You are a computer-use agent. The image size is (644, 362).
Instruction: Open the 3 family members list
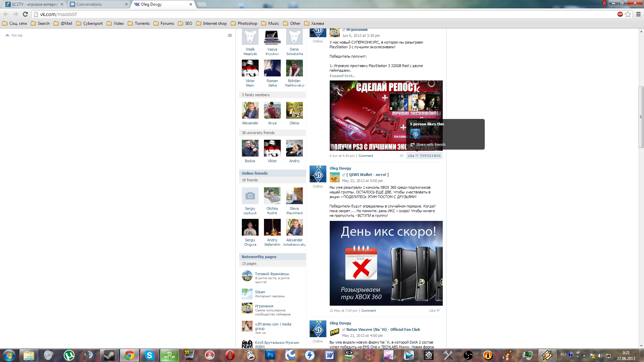(272, 95)
